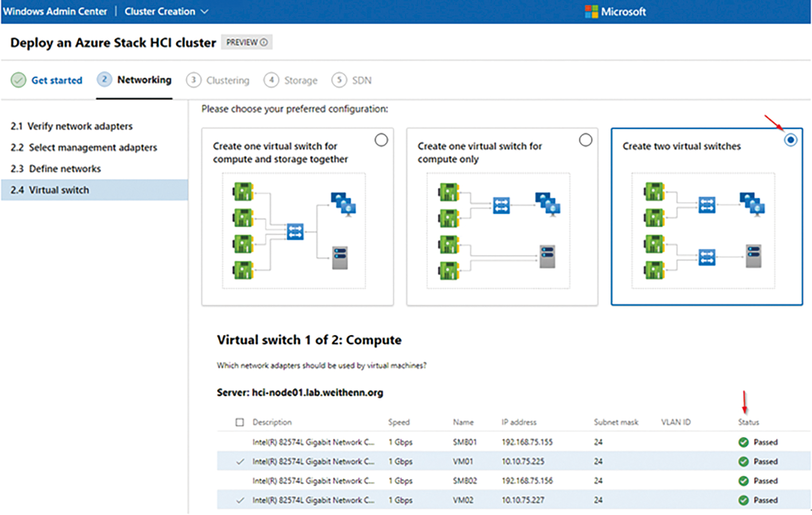Select 2.4 Virtual switch item
Screen dimensions: 812x515
(95, 190)
